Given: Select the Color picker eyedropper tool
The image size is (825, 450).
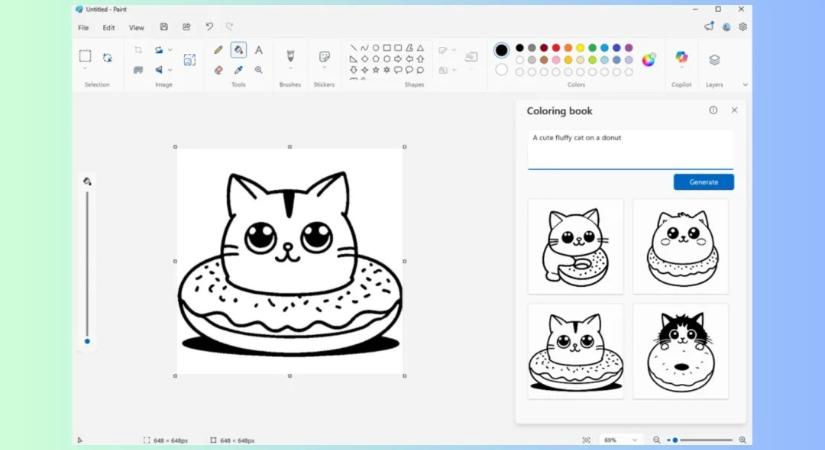Looking at the screenshot, I should coord(238,69).
